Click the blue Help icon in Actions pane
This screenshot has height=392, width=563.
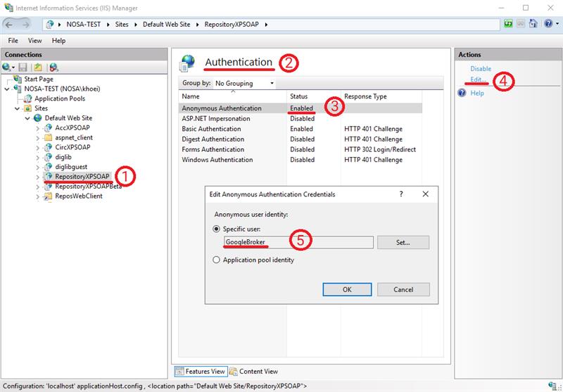point(462,93)
